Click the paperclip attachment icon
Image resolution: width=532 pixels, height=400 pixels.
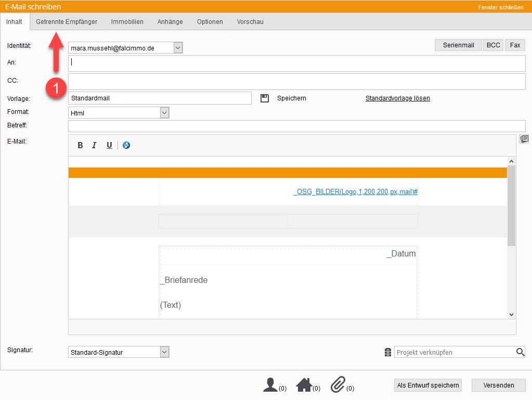338,385
